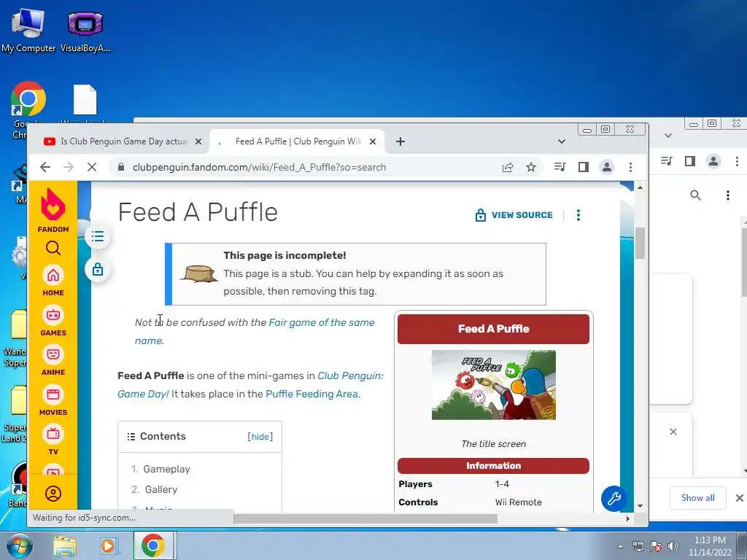
Task: Open the user profile icon in sidebar
Action: (53, 494)
